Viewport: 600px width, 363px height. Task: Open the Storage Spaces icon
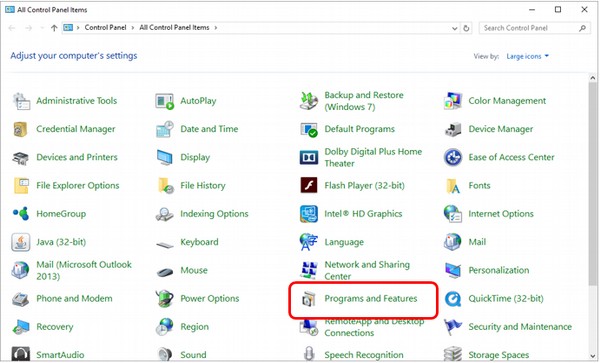pyautogui.click(x=453, y=354)
